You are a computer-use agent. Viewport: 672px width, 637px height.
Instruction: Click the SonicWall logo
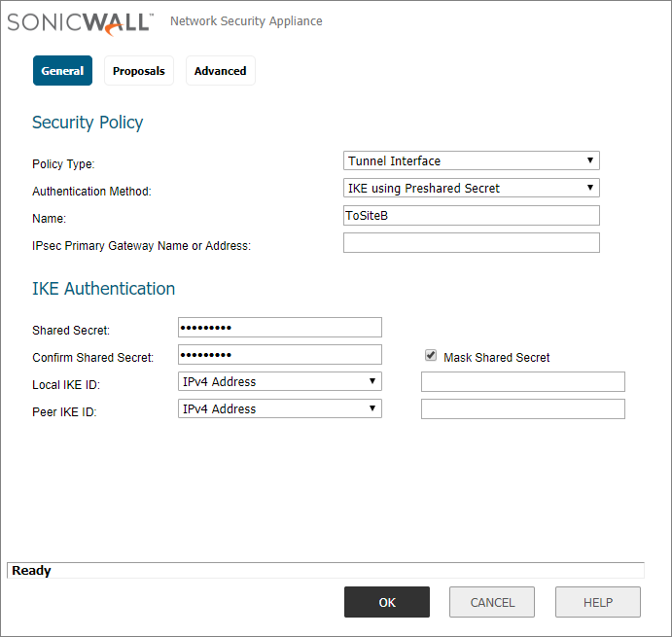pyautogui.click(x=80, y=23)
